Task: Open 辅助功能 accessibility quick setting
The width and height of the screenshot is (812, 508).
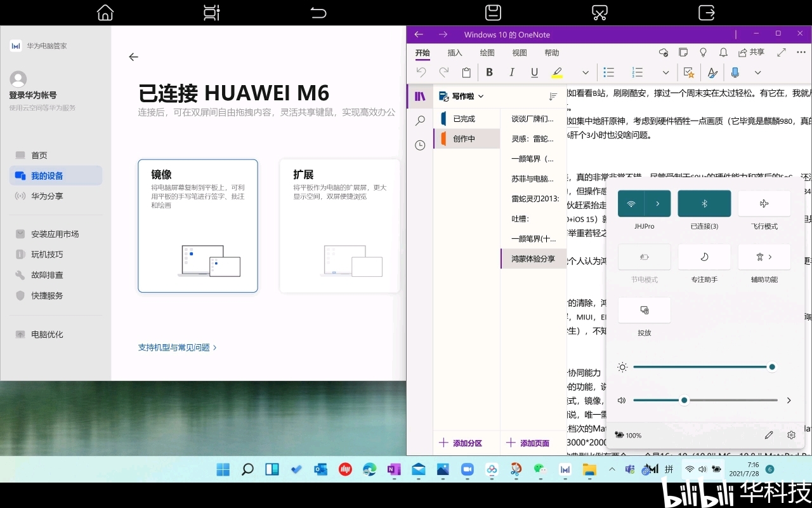Action: click(x=764, y=257)
